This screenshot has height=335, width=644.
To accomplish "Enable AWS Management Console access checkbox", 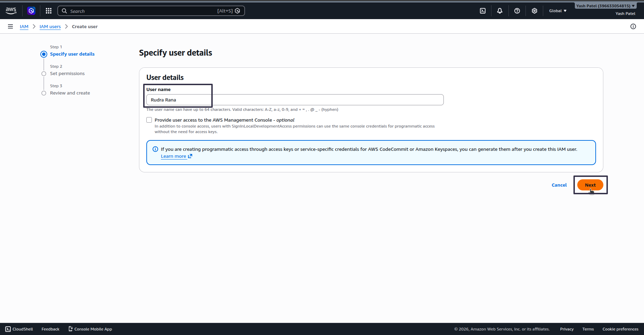I will pyautogui.click(x=149, y=120).
